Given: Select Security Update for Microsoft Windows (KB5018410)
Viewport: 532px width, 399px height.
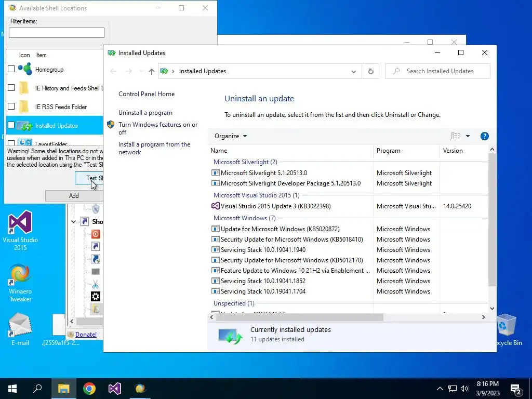Looking at the screenshot, I should (x=291, y=240).
